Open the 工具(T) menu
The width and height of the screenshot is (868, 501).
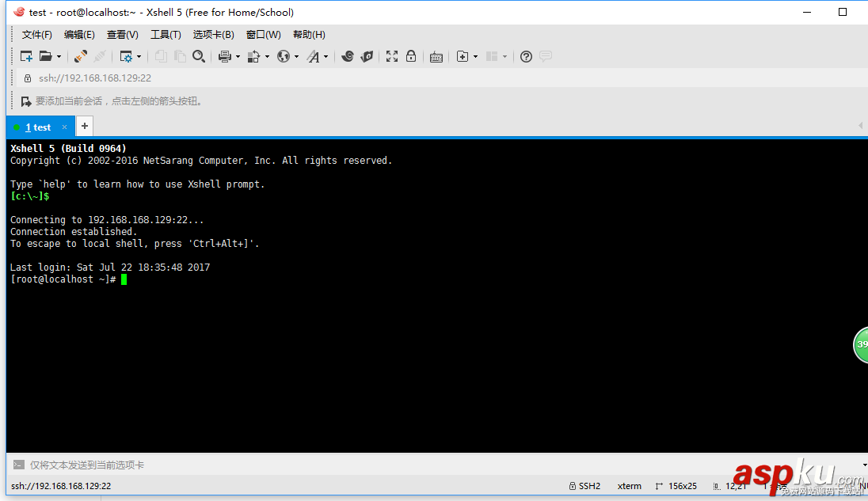[x=166, y=34]
